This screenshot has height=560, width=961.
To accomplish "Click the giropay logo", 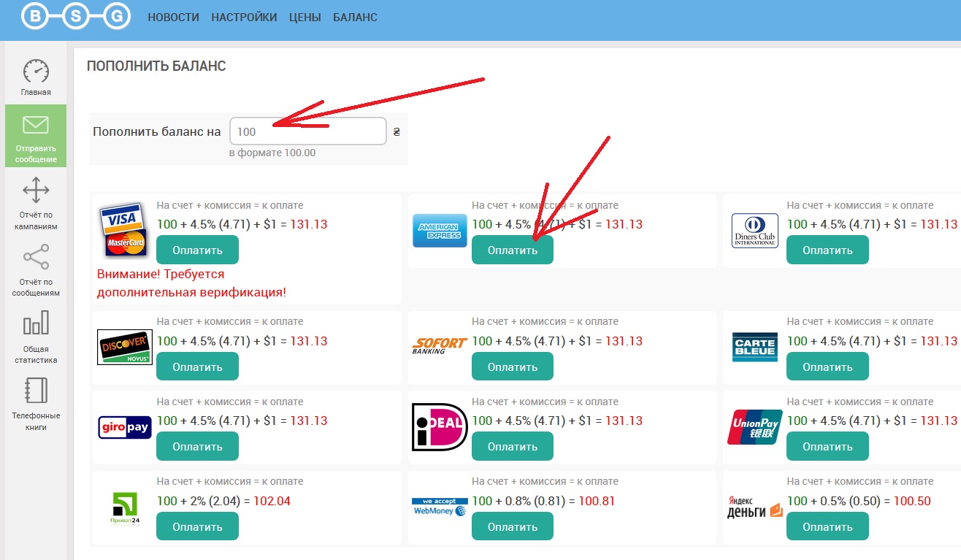I will (x=125, y=427).
